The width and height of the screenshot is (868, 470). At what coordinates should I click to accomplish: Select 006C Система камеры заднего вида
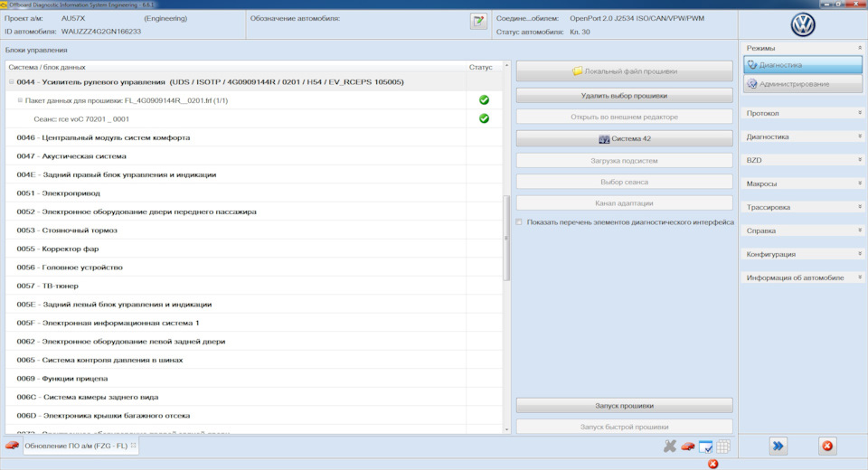(x=254, y=397)
